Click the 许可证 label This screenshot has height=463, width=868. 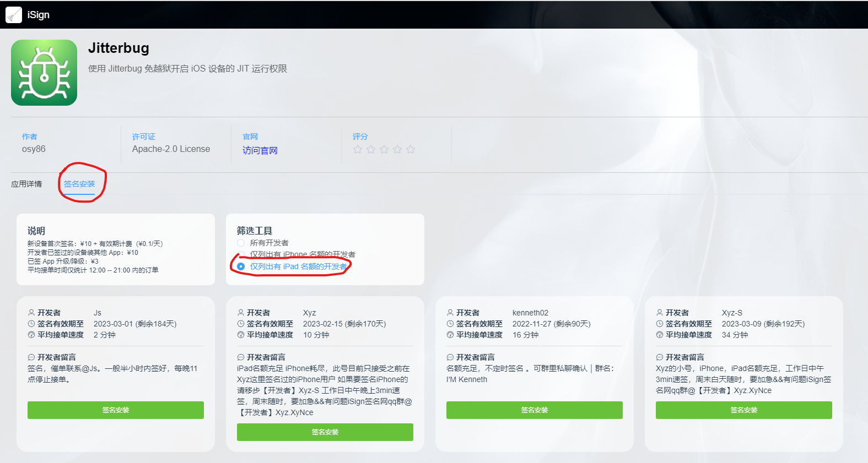144,137
